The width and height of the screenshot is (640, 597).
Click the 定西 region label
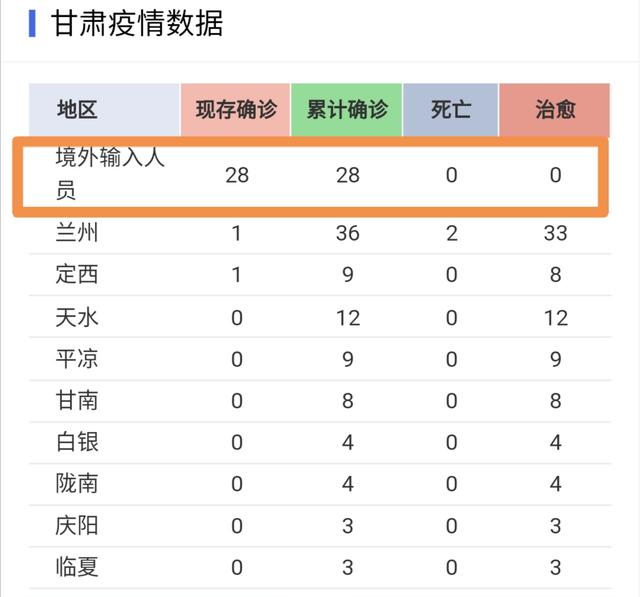click(x=77, y=274)
